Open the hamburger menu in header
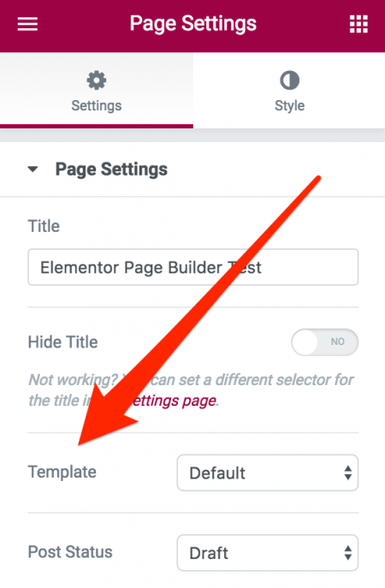Screen dimensions: 385x588 pos(27,24)
